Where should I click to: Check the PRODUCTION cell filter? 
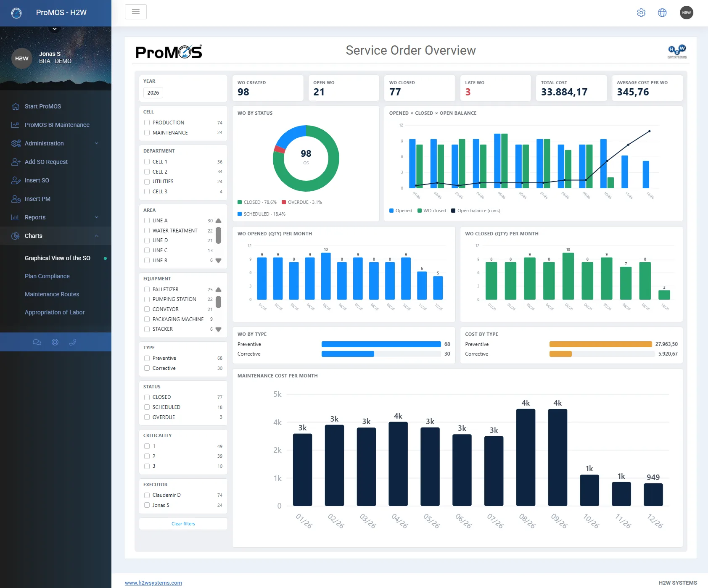(147, 123)
